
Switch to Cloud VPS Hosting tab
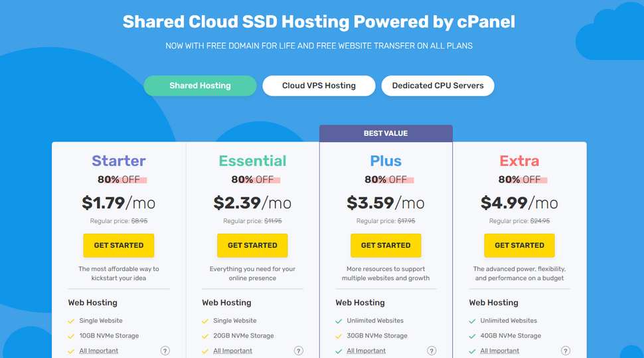pyautogui.click(x=319, y=86)
